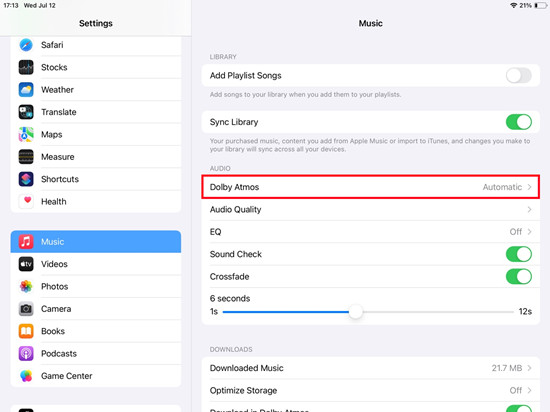
Task: Open Maps settings row
Action: click(x=96, y=134)
